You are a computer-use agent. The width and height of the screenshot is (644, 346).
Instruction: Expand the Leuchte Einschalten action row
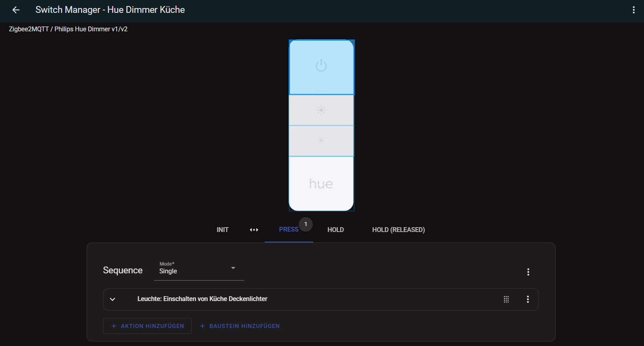113,299
